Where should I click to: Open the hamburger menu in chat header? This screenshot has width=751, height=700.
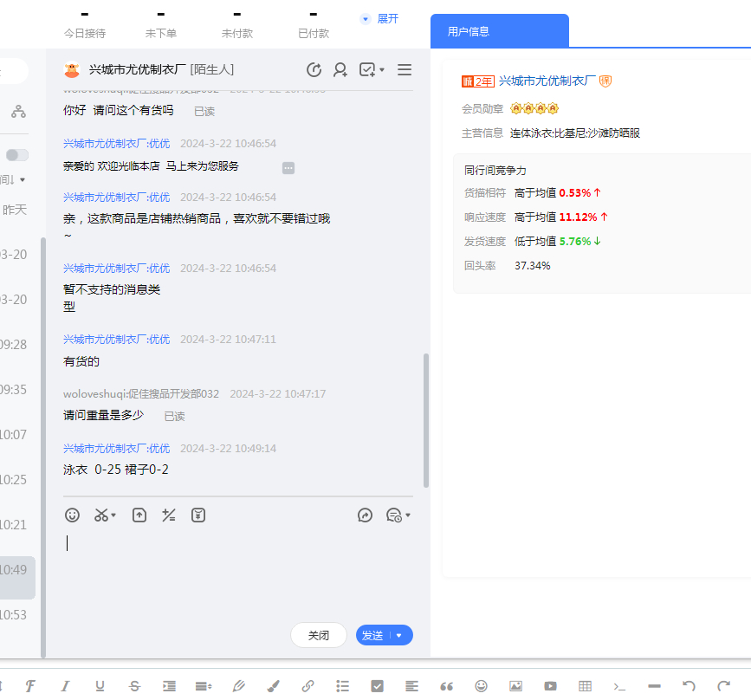click(405, 70)
